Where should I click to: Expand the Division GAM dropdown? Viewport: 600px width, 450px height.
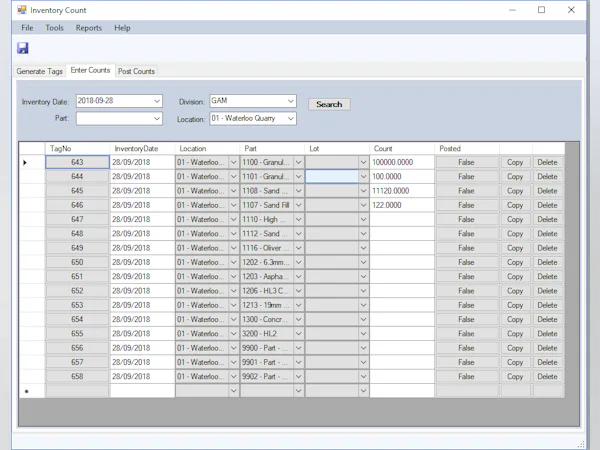pyautogui.click(x=290, y=102)
